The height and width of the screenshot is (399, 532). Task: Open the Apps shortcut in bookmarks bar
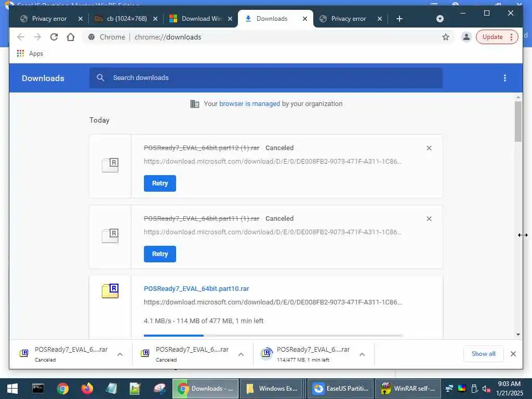pos(30,54)
